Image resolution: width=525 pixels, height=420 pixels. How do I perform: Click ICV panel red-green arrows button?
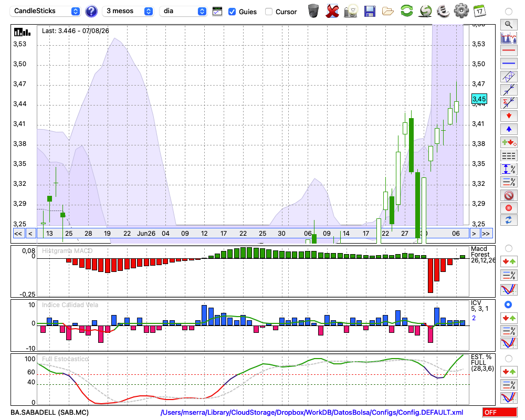point(509,318)
